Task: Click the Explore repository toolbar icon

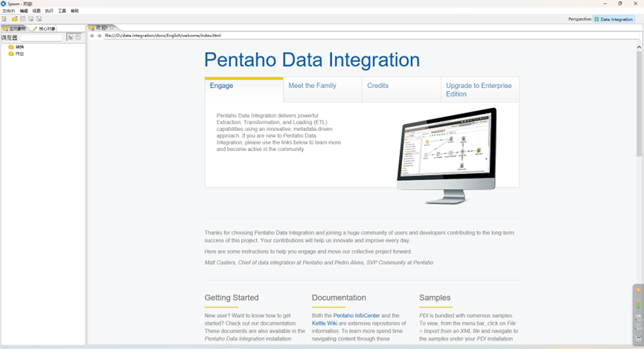Action: coord(23,19)
